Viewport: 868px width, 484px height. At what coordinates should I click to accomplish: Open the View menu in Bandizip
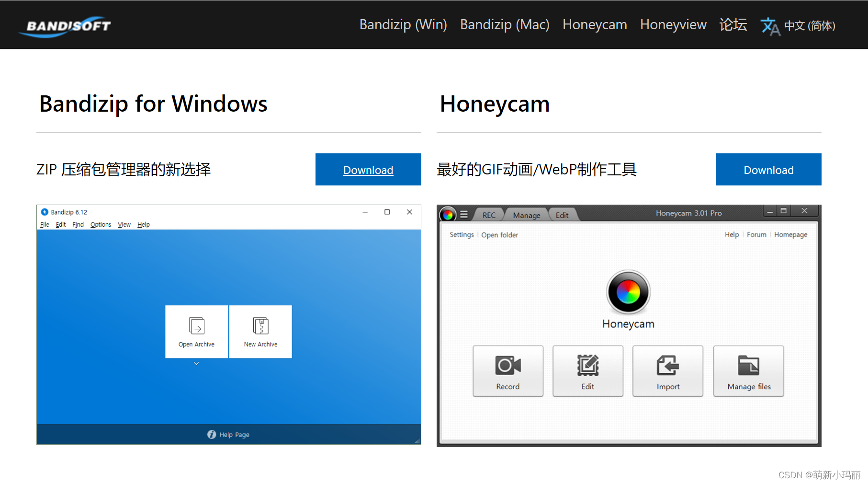[x=124, y=224]
